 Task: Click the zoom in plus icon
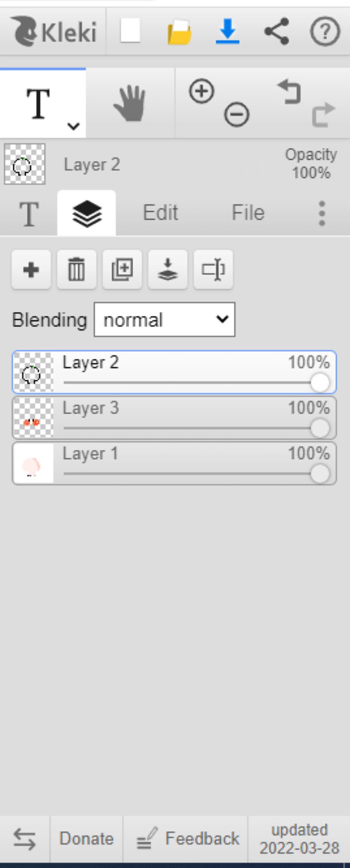(x=202, y=91)
